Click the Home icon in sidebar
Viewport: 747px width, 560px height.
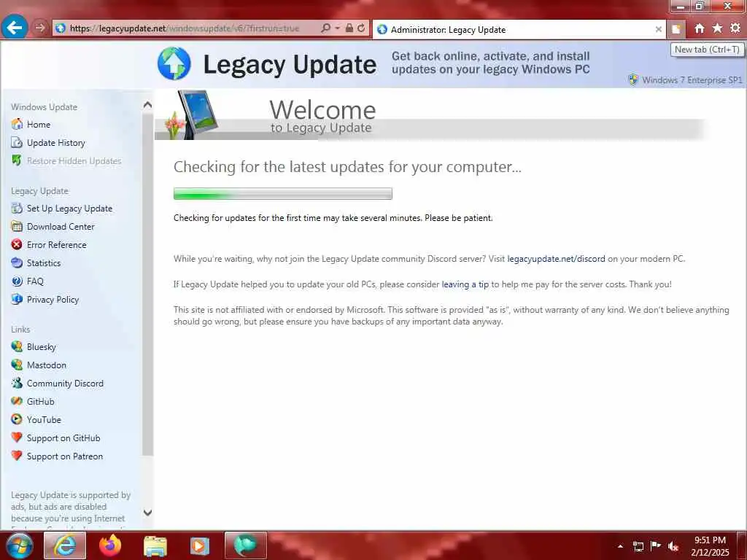[x=17, y=124]
